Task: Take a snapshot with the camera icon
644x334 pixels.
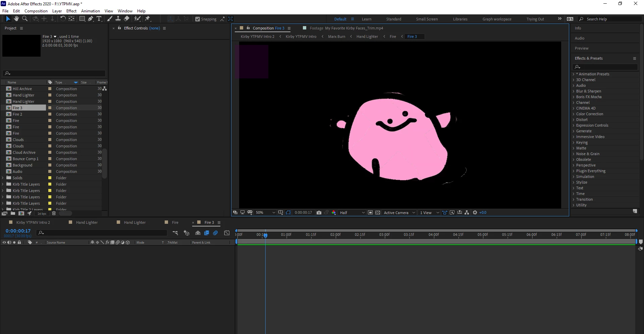Action: [319, 212]
